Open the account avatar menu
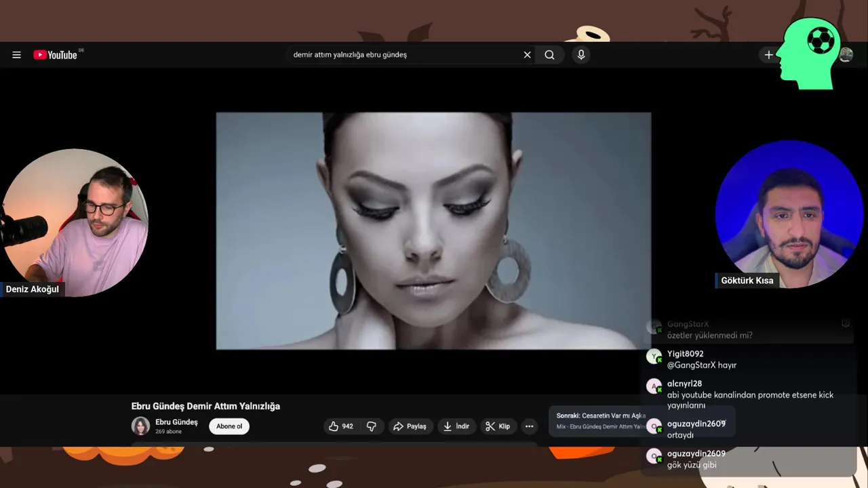Screen dimensions: 868x488 tap(846, 55)
